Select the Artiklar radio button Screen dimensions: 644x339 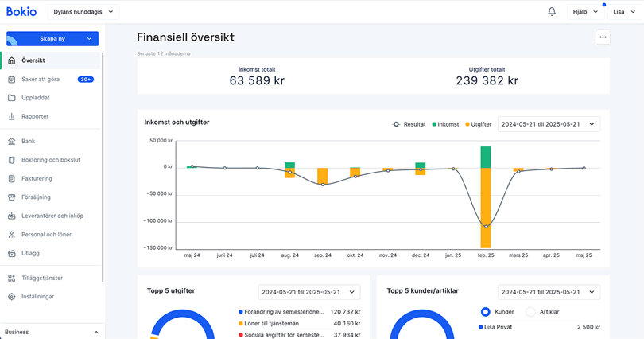531,312
